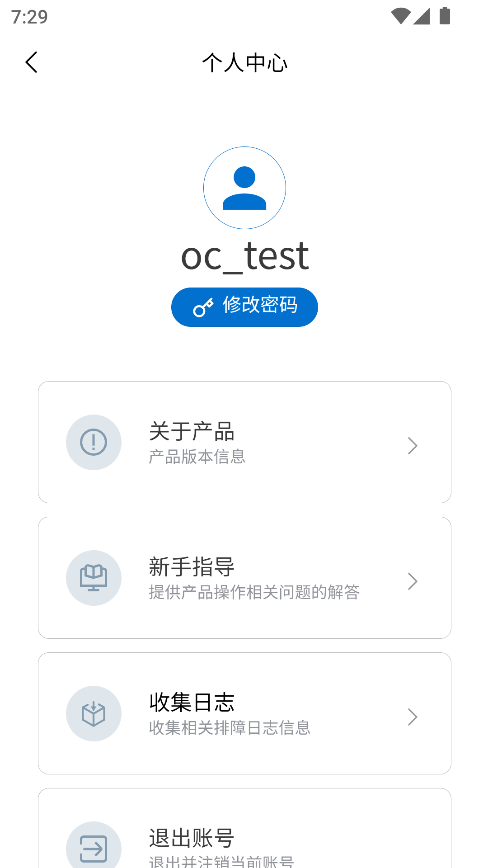
Task: Expand 关于产品 via its chevron arrow
Action: 412,446
